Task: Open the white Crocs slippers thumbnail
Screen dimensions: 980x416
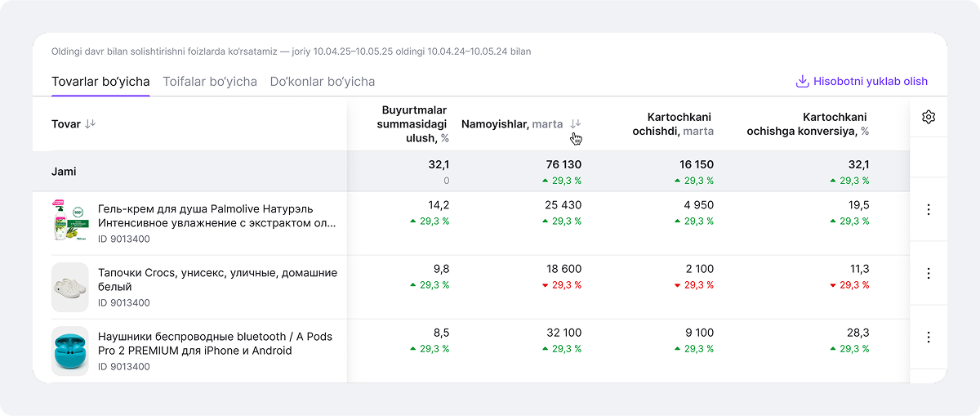Action: click(x=69, y=287)
